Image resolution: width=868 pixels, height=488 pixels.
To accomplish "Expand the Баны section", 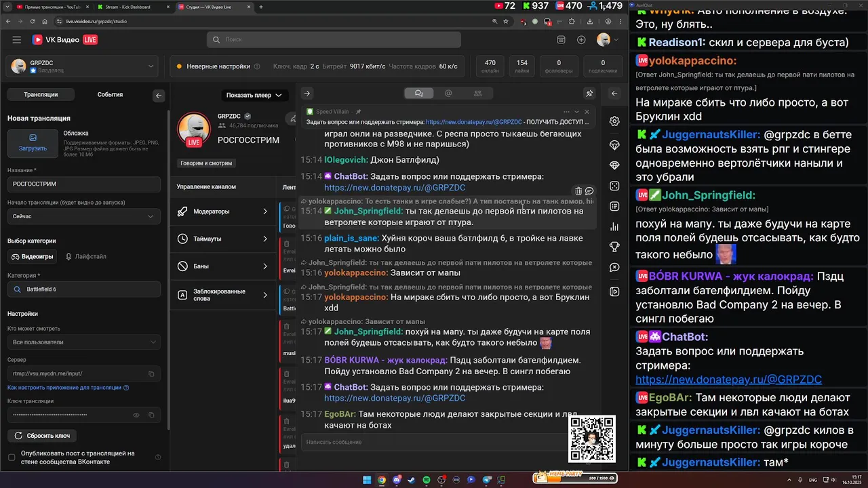I will pos(224,266).
